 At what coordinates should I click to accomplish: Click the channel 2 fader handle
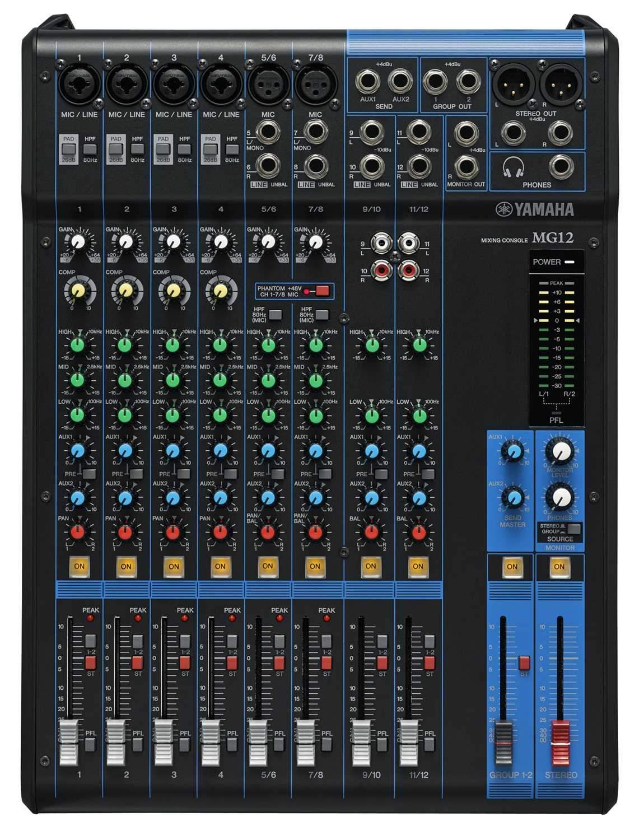coord(116,742)
